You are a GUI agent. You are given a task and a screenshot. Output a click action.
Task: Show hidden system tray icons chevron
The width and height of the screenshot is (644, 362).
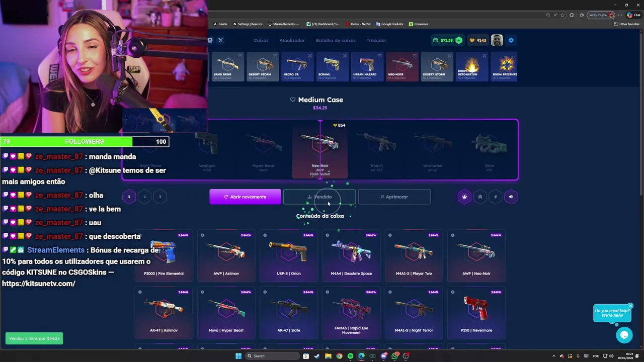click(553, 356)
